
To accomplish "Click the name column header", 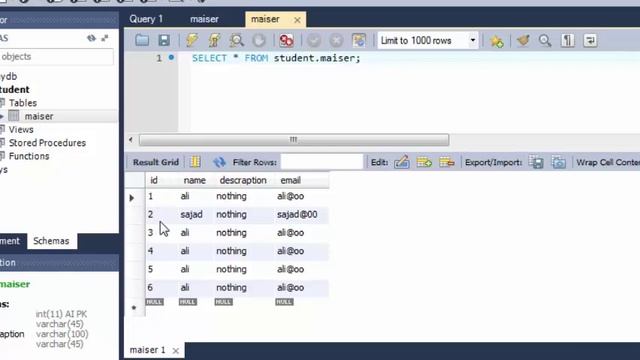I will coord(195,180).
